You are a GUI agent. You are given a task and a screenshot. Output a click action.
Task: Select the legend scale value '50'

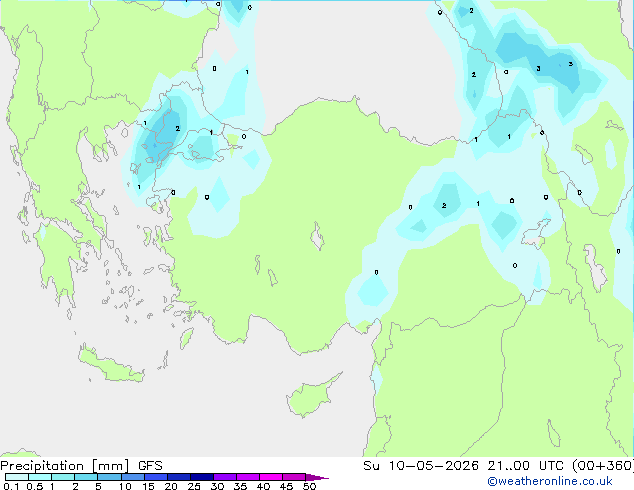pyautogui.click(x=309, y=486)
